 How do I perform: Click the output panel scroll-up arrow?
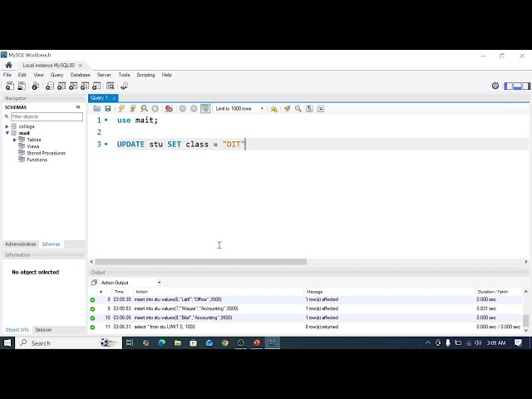pos(526,292)
